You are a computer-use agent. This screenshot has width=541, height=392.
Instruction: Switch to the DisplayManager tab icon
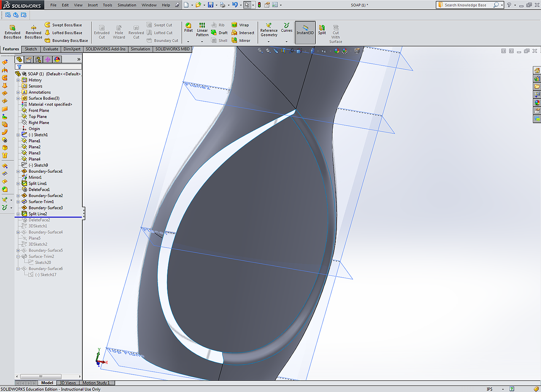tap(57, 59)
